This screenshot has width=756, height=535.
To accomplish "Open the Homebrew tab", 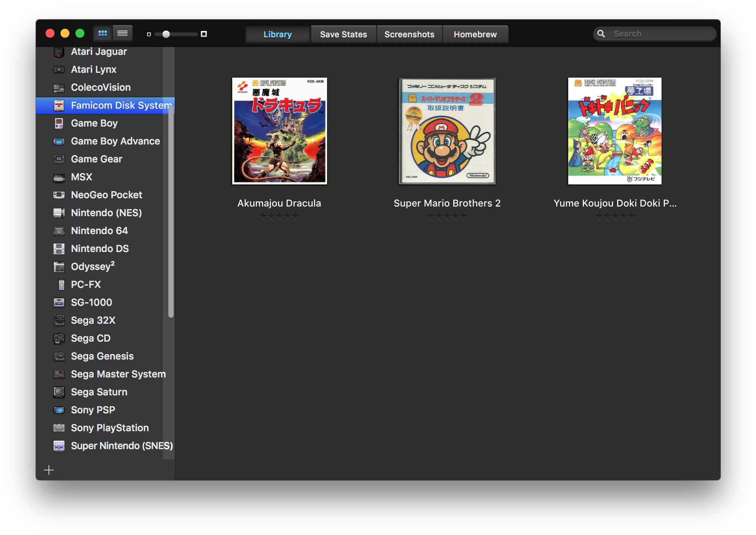I will click(x=475, y=34).
